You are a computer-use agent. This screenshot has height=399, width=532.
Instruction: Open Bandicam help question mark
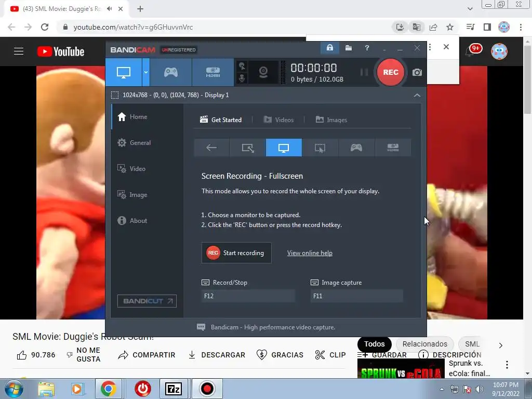click(367, 48)
